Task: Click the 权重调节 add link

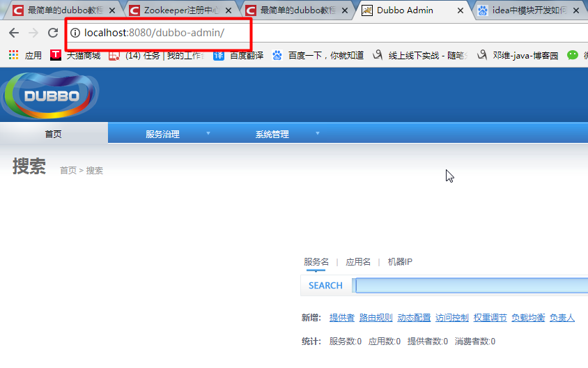Action: pyautogui.click(x=490, y=318)
